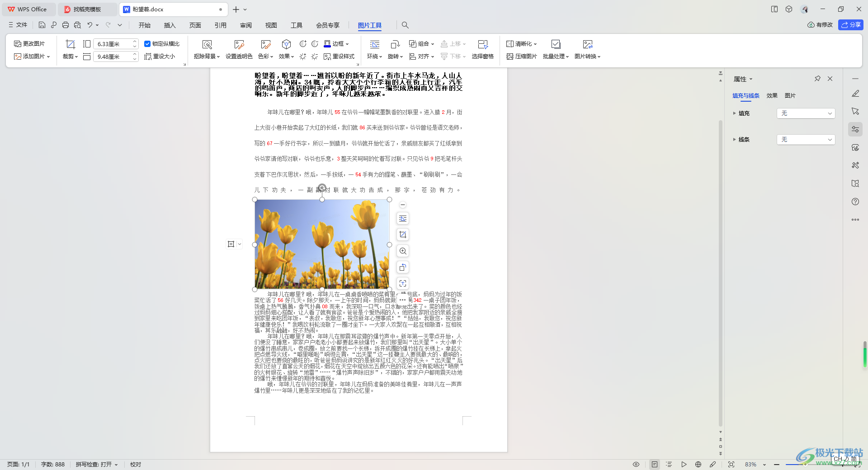
Task: Click the decrease contrast icon
Action: pyautogui.click(x=315, y=44)
